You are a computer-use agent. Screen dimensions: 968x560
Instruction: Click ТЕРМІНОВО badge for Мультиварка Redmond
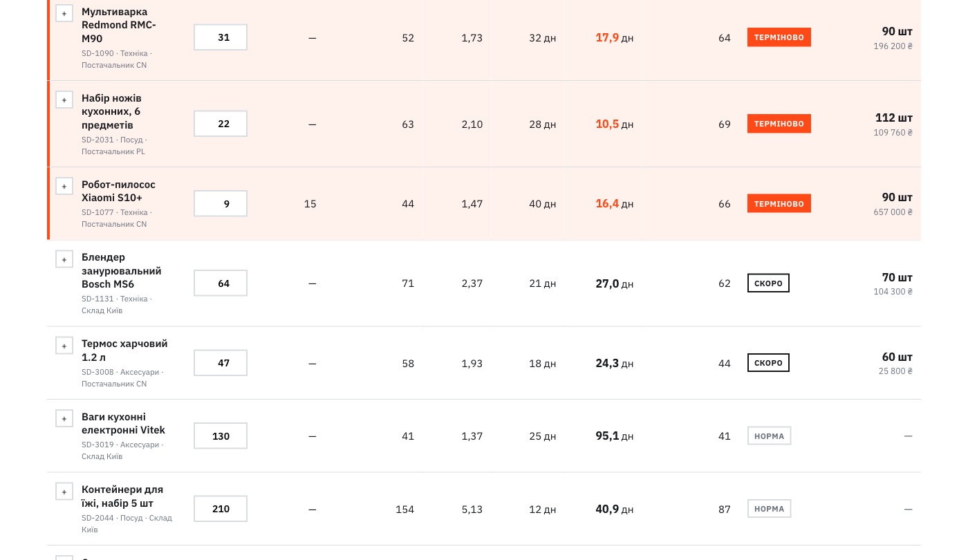point(779,37)
